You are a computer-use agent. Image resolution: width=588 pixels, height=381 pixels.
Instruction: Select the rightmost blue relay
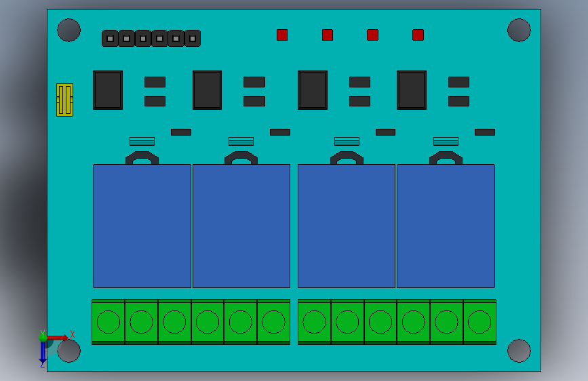point(446,226)
